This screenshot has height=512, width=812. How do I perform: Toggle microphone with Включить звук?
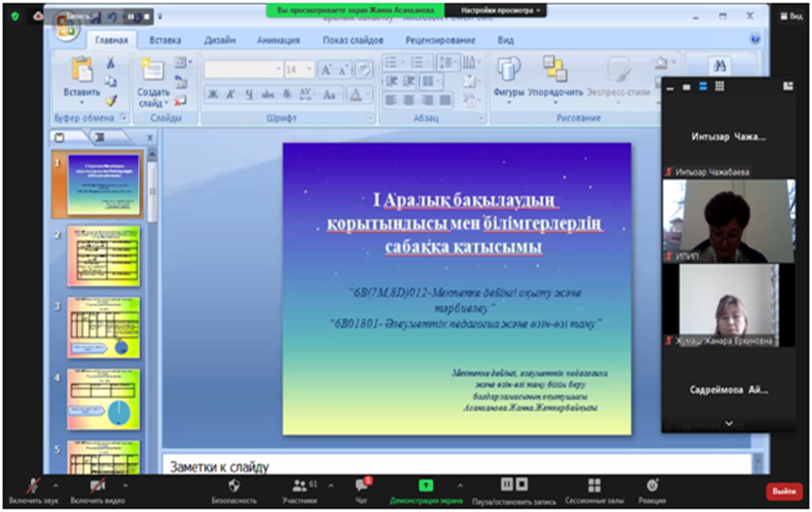32,485
